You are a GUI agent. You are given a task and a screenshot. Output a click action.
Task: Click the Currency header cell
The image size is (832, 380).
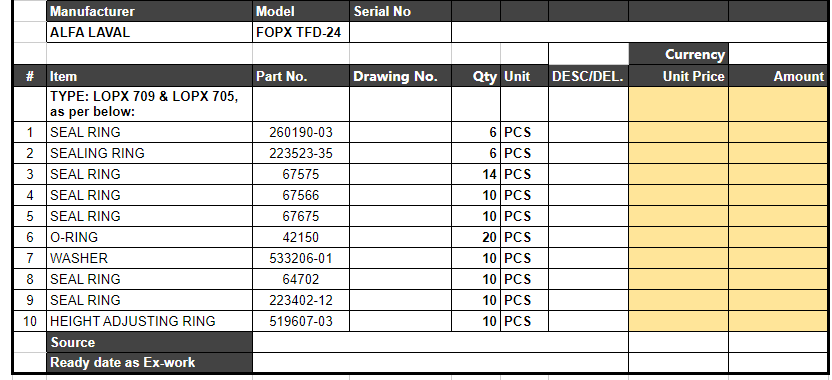point(678,54)
